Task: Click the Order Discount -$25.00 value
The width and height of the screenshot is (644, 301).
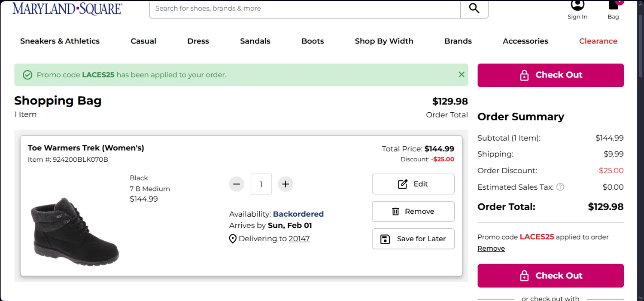Action: (x=610, y=171)
